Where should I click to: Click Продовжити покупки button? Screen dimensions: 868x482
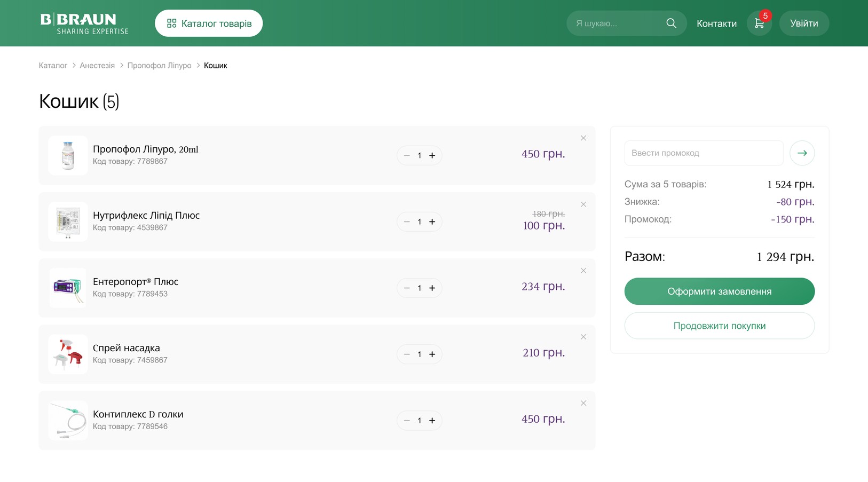pyautogui.click(x=720, y=326)
